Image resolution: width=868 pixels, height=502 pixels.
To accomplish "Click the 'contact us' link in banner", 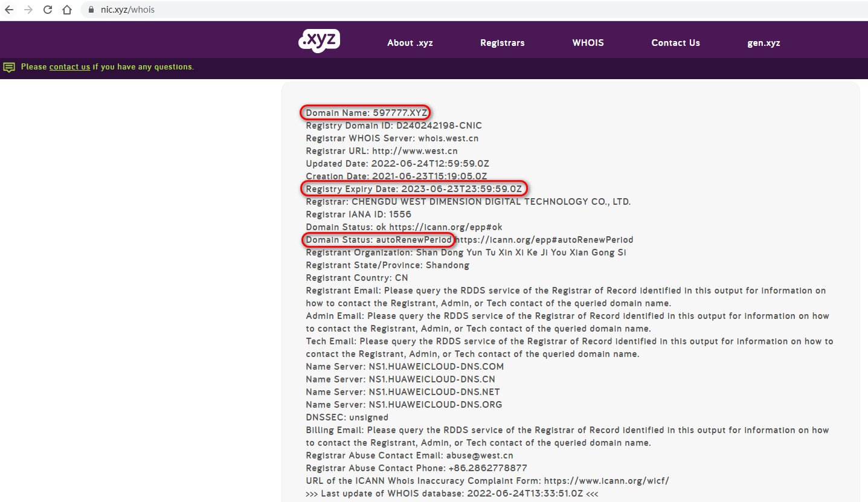I will (x=69, y=67).
